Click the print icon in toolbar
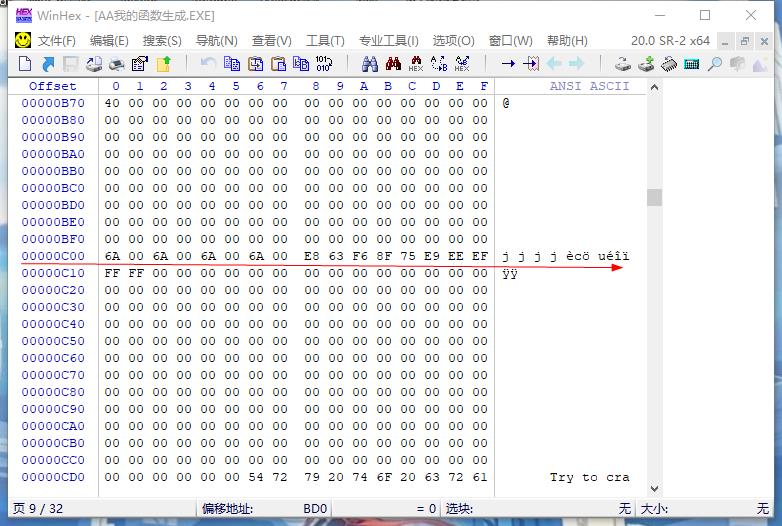782x526 pixels. (116, 64)
